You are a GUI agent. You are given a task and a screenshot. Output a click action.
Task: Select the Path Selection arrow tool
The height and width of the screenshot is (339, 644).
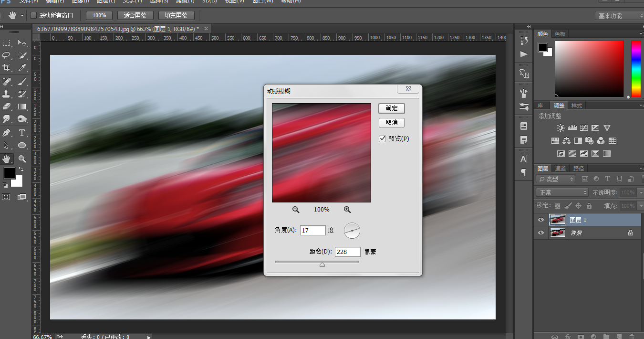[7, 145]
